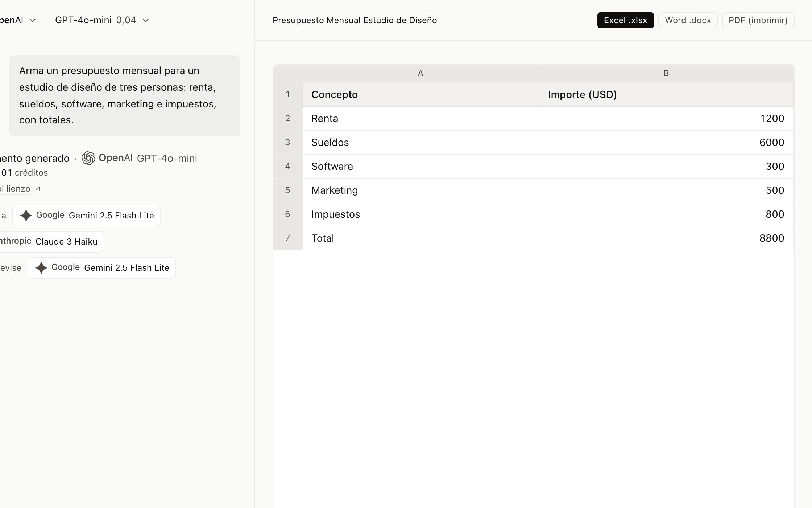This screenshot has height=508, width=812.
Task: Click the GPT-4o-mini label in generated message header
Action: tap(167, 158)
